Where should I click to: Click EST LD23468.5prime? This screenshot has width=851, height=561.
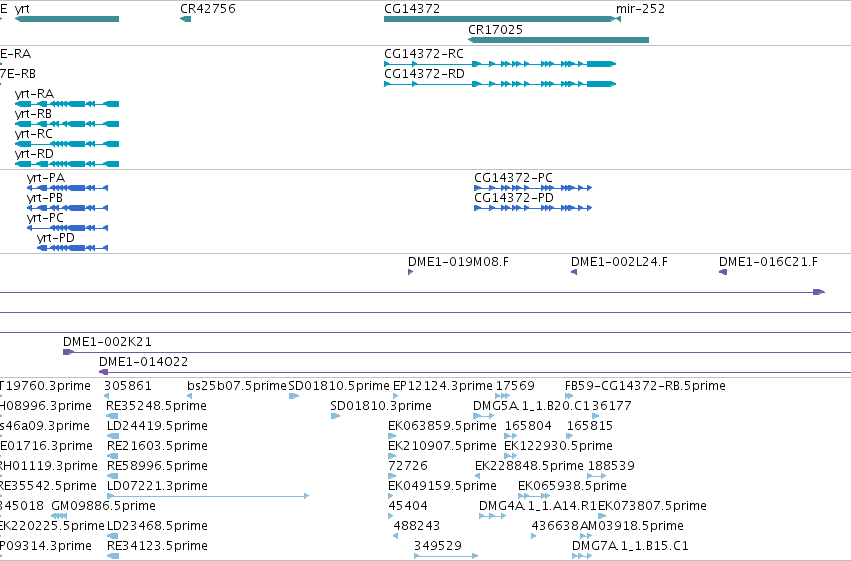tap(113, 537)
